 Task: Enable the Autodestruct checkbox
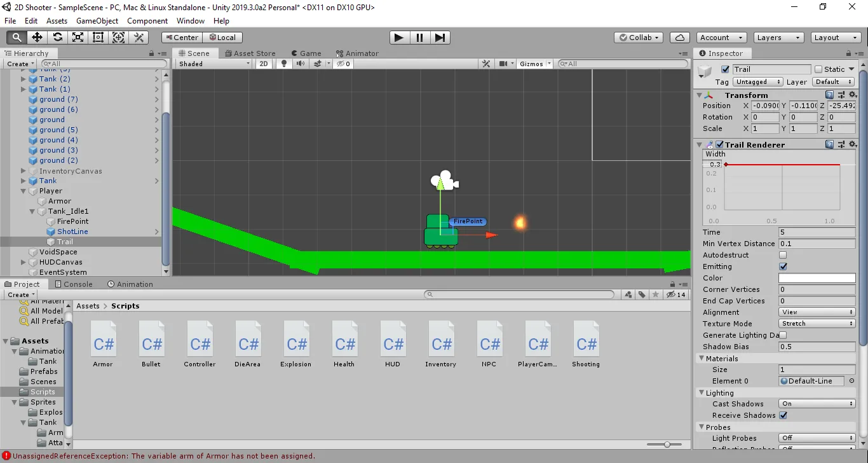(783, 255)
